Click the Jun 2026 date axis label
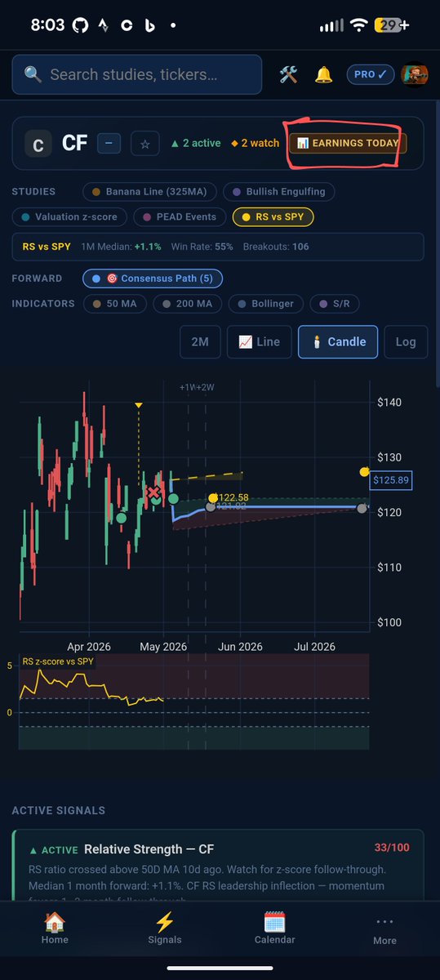The height and width of the screenshot is (980, 440). pyautogui.click(x=240, y=646)
